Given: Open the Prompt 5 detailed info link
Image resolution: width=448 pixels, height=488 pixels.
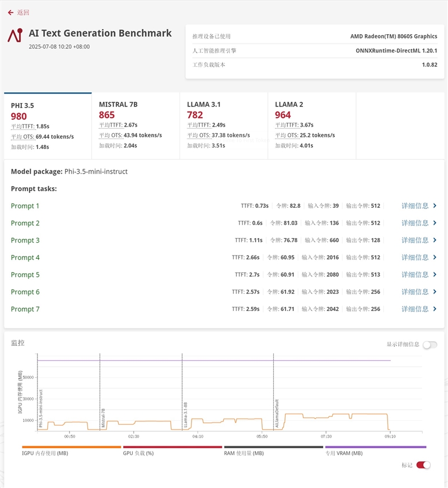Looking at the screenshot, I should click(415, 275).
